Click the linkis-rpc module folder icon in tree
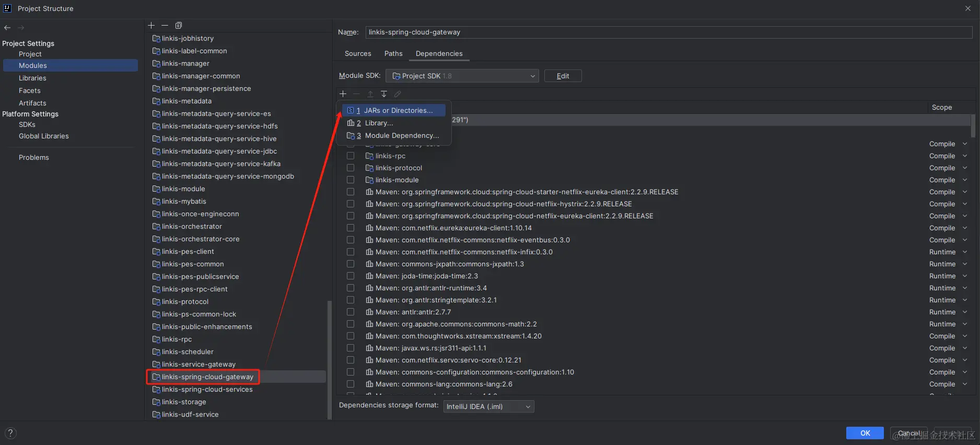The height and width of the screenshot is (445, 980). pos(156,339)
